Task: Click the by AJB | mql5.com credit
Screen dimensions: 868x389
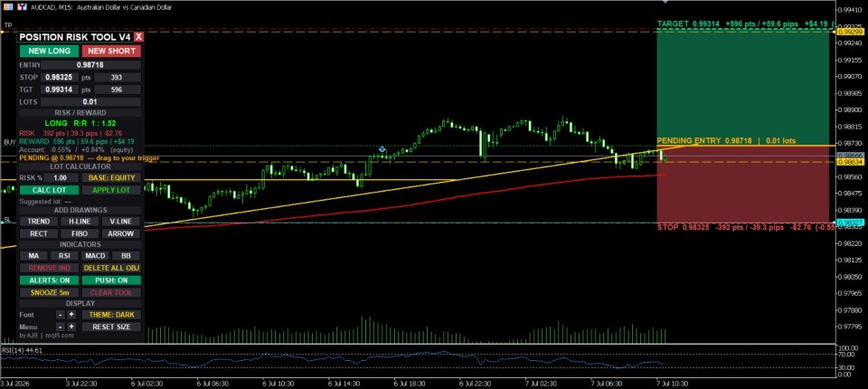Action: pos(46,336)
